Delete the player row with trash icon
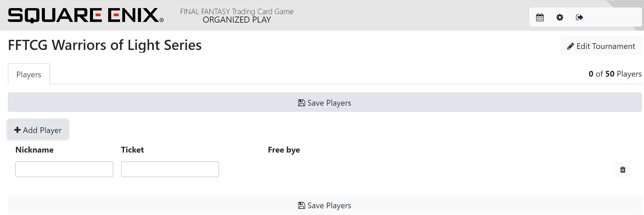 coord(623,169)
